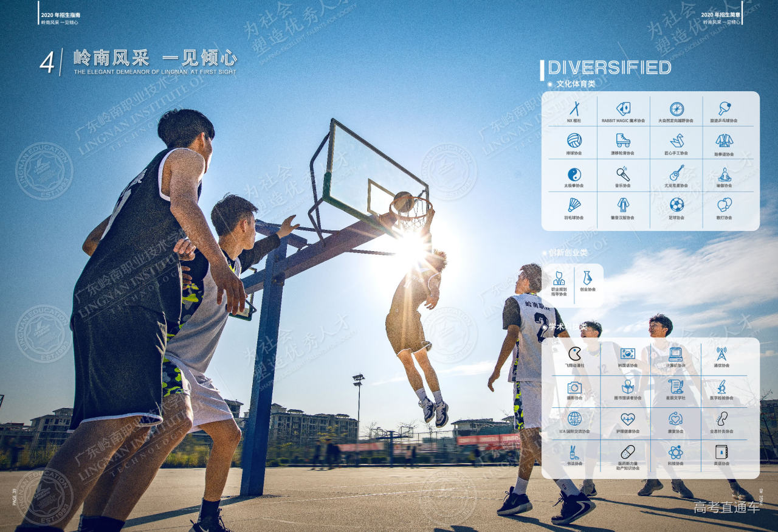
Task: Click the DIVERSIFIED heading text
Action: point(609,67)
